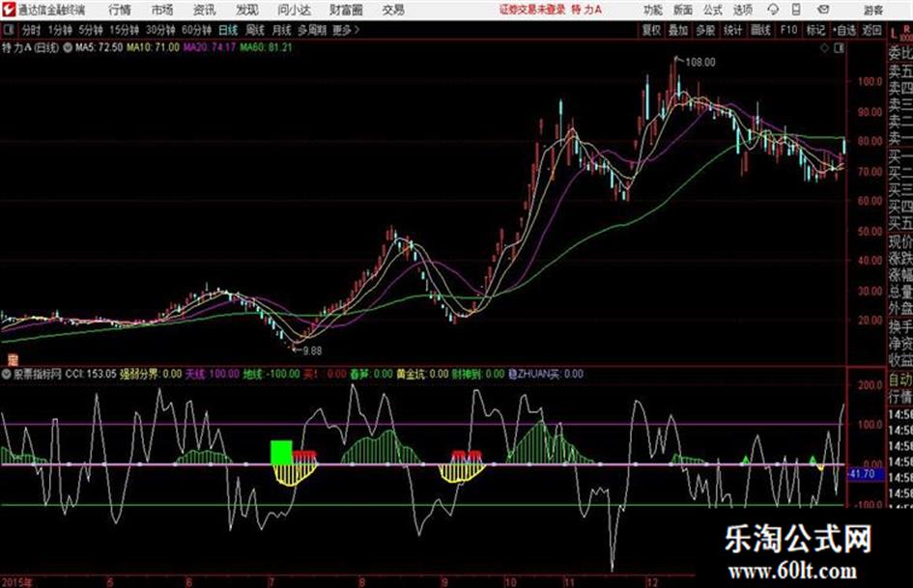Open the 版面 menu
The width and height of the screenshot is (913, 588).
click(x=682, y=10)
